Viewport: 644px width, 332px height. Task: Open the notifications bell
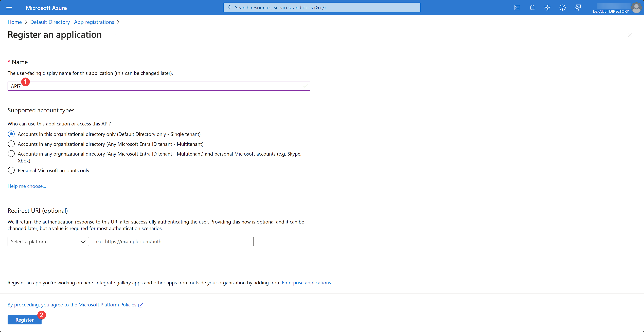[x=532, y=8]
